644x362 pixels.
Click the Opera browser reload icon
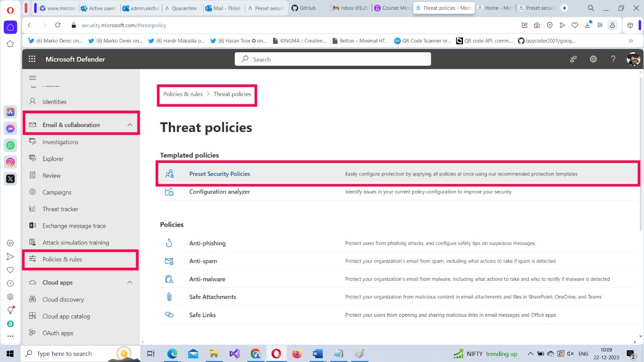tap(58, 25)
